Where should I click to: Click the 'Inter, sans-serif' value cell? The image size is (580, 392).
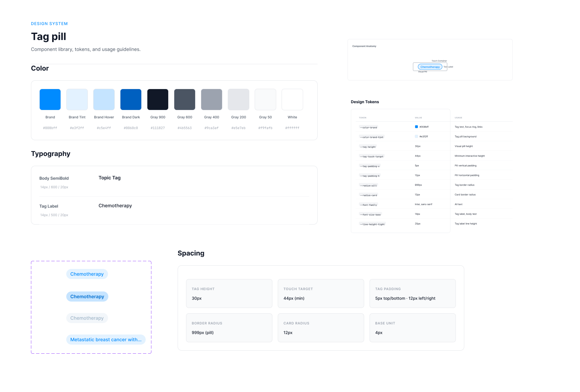point(424,204)
